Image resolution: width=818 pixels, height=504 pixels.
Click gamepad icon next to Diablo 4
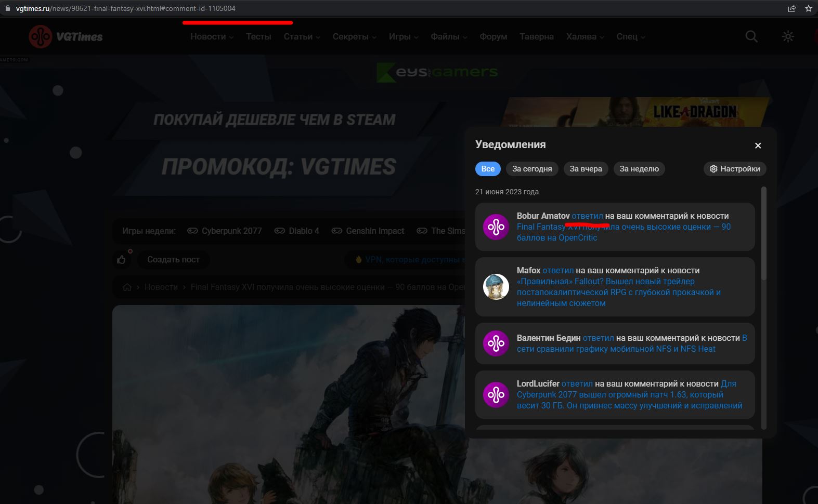tap(280, 231)
